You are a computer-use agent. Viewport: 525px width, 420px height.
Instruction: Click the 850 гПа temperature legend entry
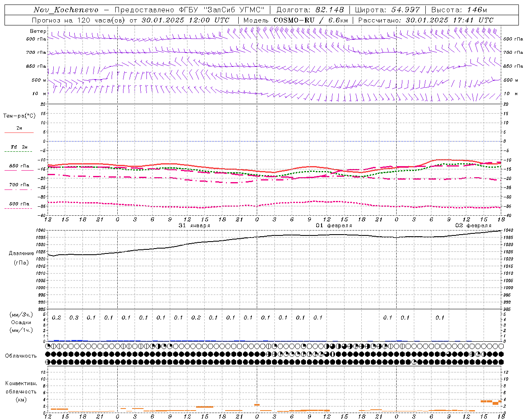click(x=19, y=166)
